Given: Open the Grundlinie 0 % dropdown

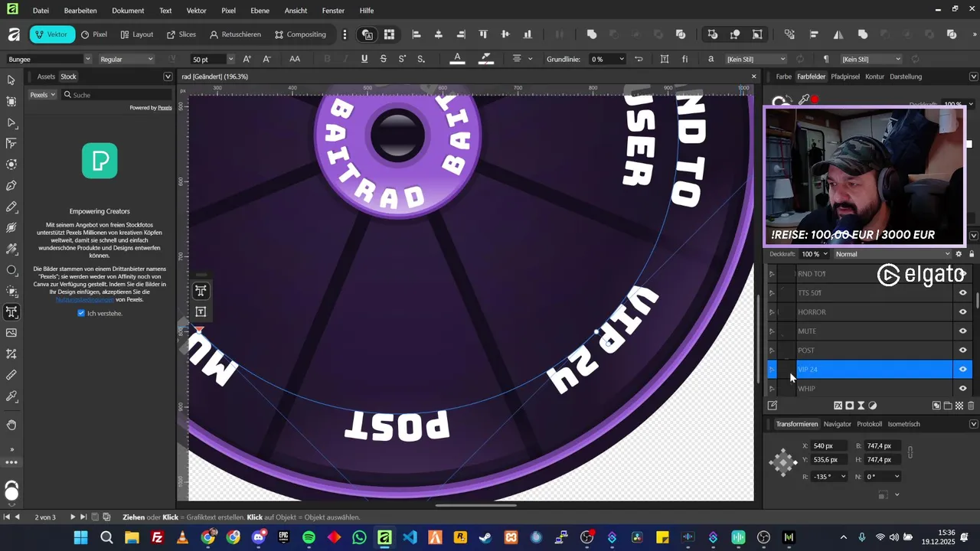Looking at the screenshot, I should [621, 59].
